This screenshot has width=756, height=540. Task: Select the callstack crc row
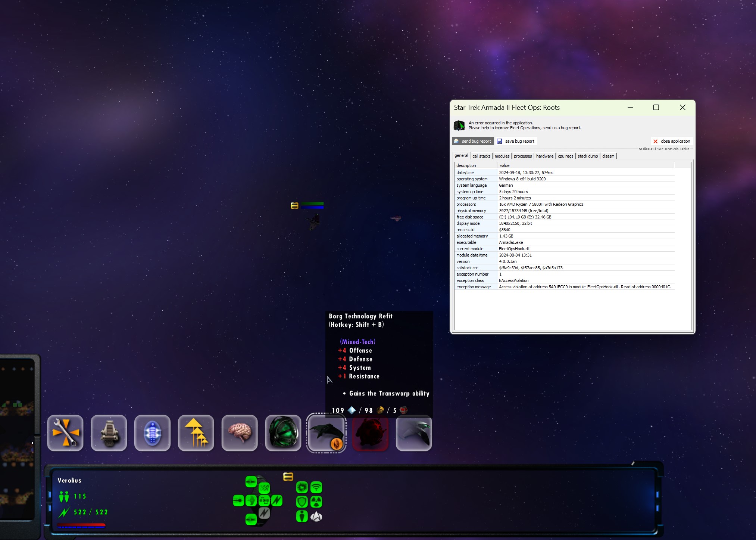pyautogui.click(x=564, y=268)
